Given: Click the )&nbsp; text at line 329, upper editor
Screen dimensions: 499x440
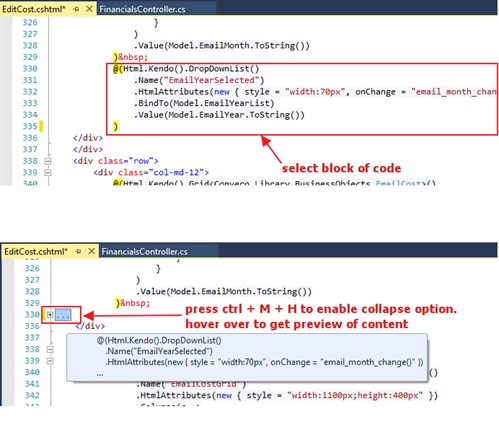Looking at the screenshot, I should click(x=130, y=57).
